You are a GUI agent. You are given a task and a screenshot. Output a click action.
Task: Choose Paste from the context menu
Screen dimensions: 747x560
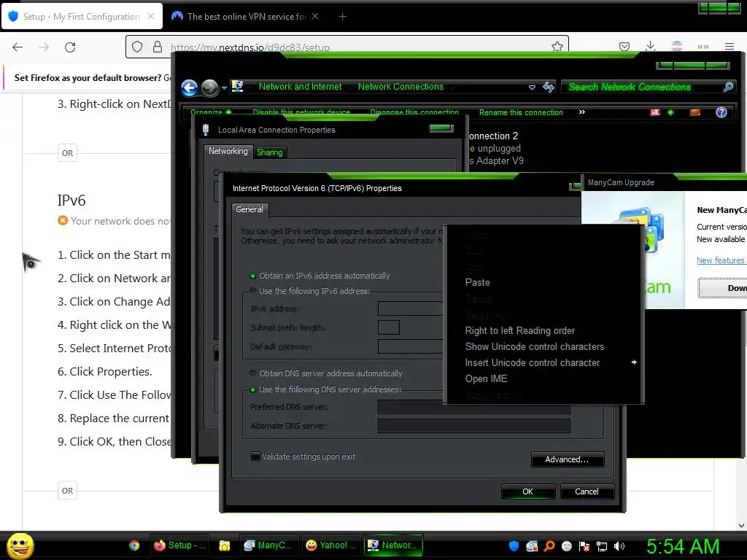click(x=477, y=282)
